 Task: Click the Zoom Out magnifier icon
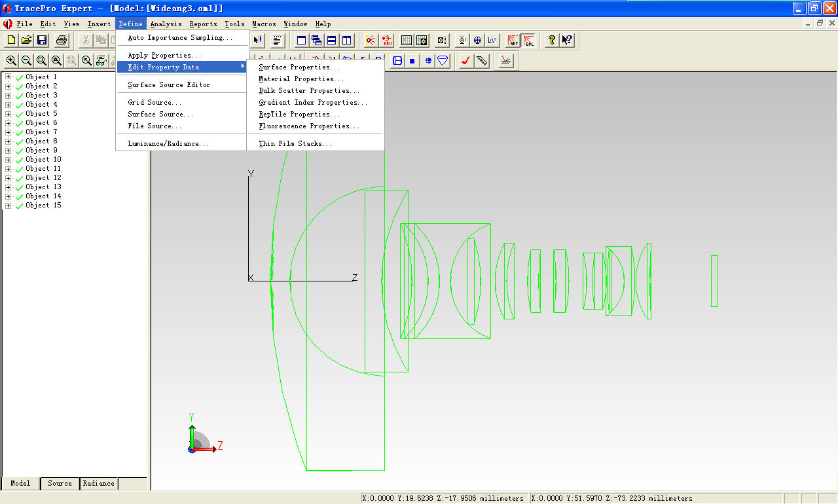26,61
